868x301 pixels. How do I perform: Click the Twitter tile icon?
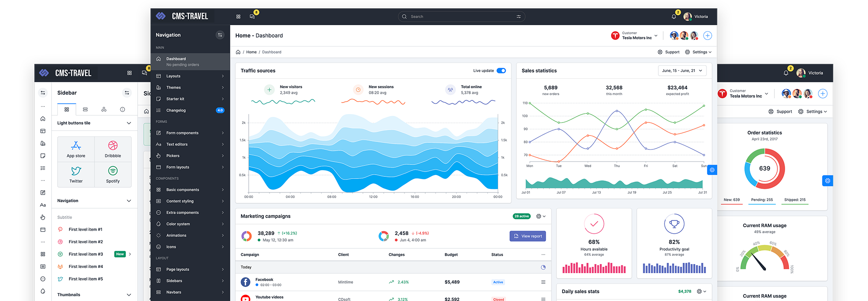pos(76,171)
